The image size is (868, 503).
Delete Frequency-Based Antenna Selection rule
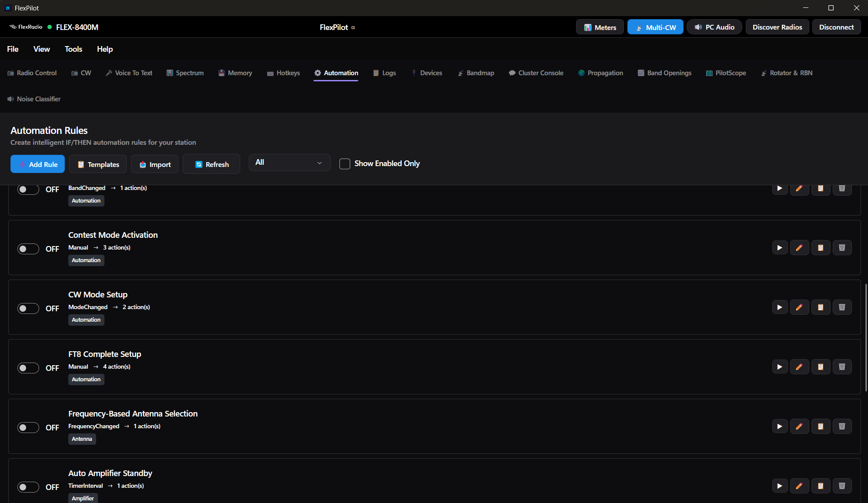(x=842, y=426)
